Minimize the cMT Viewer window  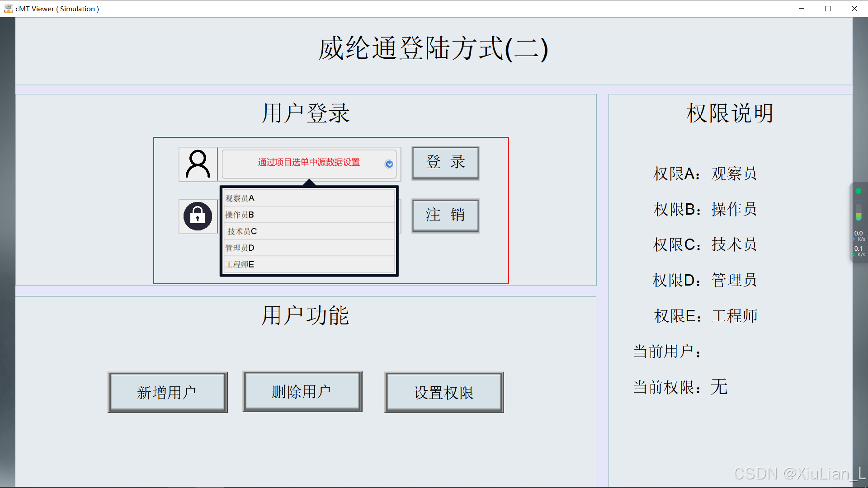(x=802, y=9)
